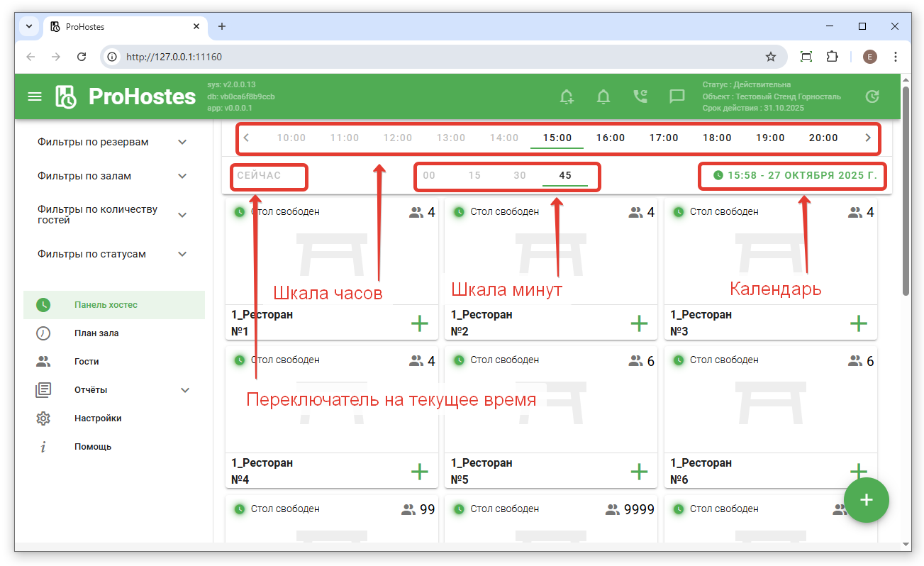Click the add notification bell icon
The width and height of the screenshot is (924, 566).
[x=567, y=96]
